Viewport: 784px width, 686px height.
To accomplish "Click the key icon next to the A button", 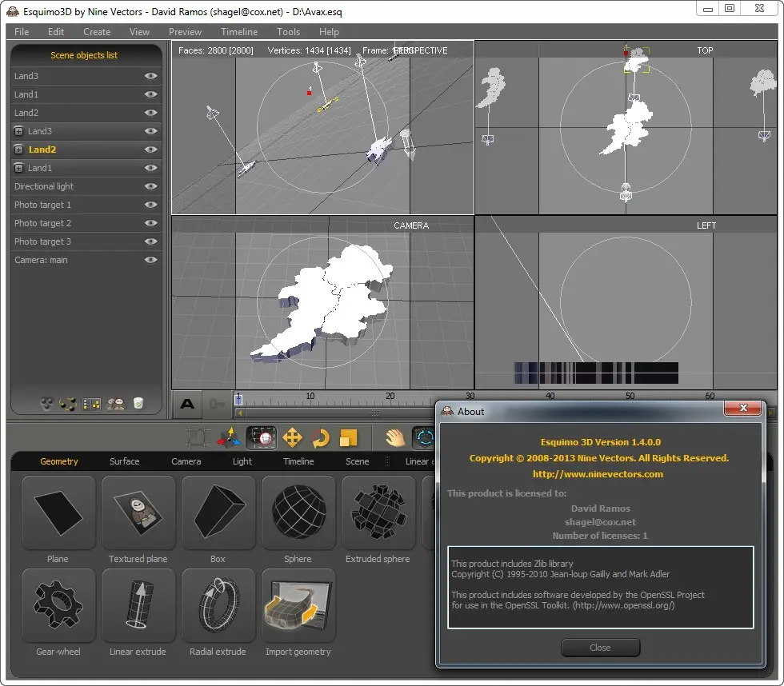I will click(217, 404).
